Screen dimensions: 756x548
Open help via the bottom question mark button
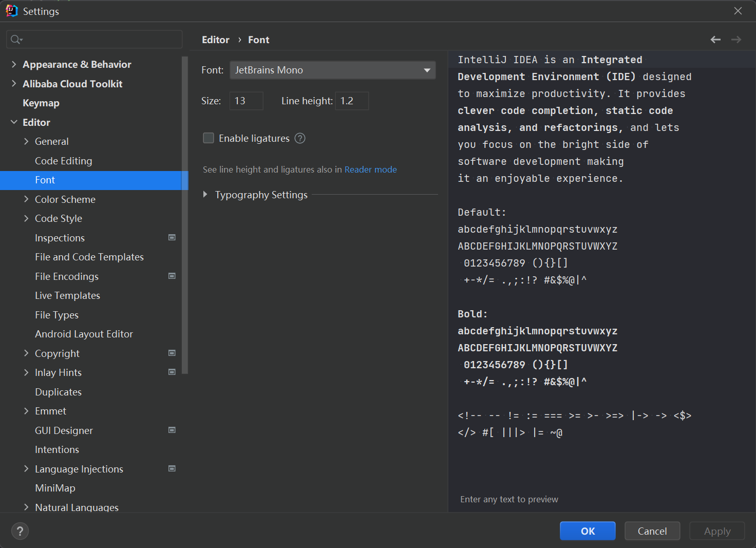(x=20, y=531)
